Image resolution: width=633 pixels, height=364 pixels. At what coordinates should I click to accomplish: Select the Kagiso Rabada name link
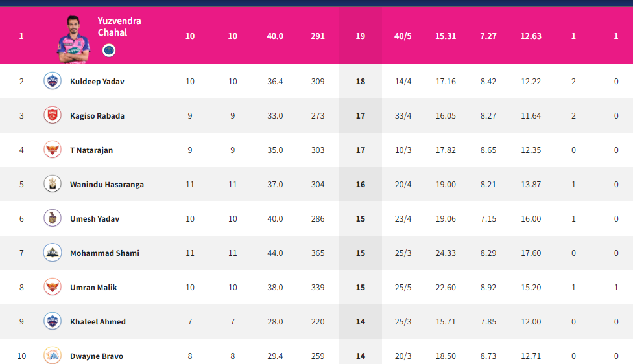point(97,116)
